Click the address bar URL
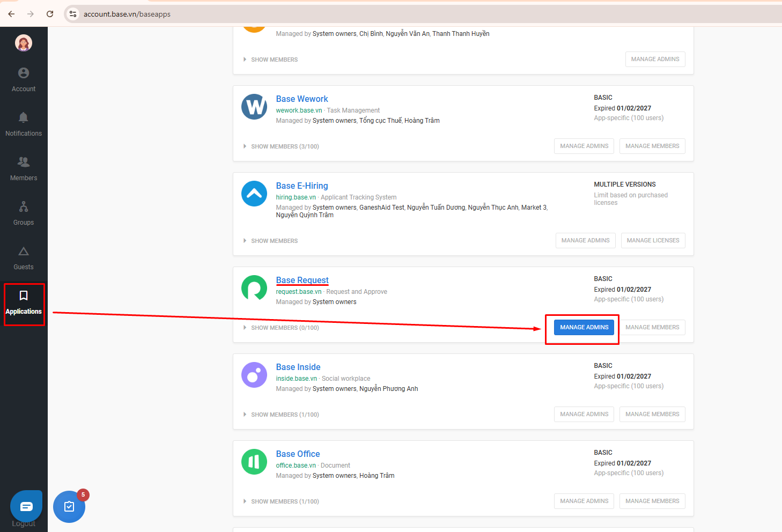This screenshot has width=782, height=532. tap(127, 14)
